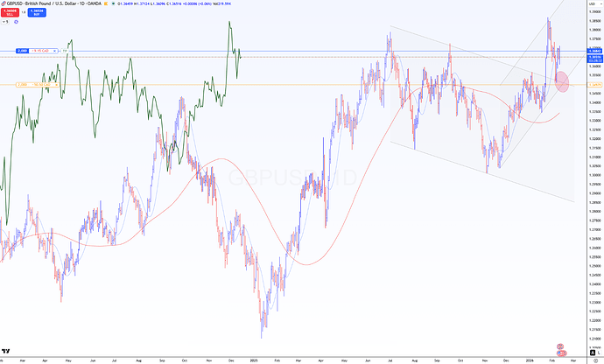The image size is (604, 364).
Task: Click the TradingView logo at bottom left
Action: tap(5, 351)
